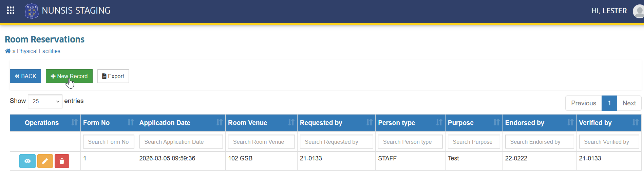This screenshot has height=174, width=644.
Task: Click the Hi, LESTER greeting
Action: [609, 11]
